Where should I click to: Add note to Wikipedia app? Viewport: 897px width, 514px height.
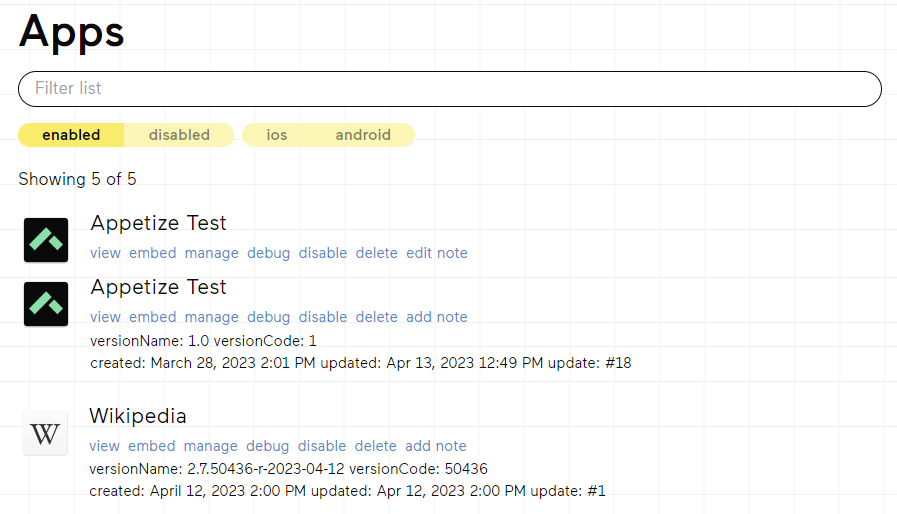pyautogui.click(x=435, y=446)
